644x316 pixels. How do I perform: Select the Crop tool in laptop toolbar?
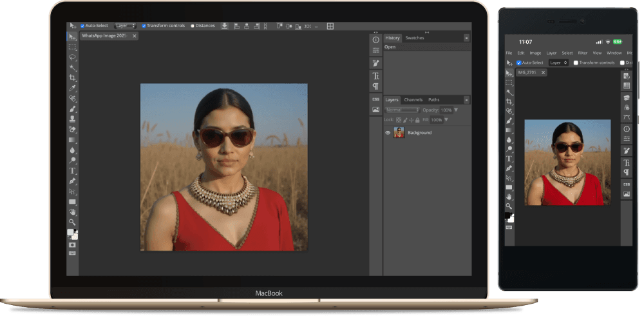(x=73, y=77)
